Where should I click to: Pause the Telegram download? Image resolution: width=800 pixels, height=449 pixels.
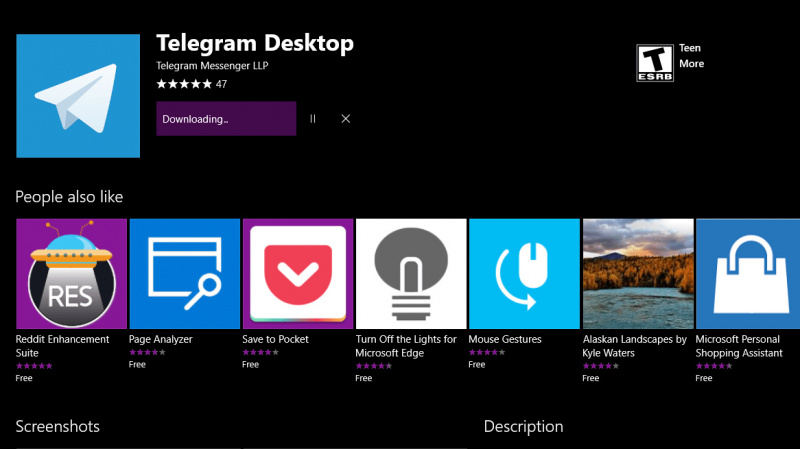coord(313,119)
